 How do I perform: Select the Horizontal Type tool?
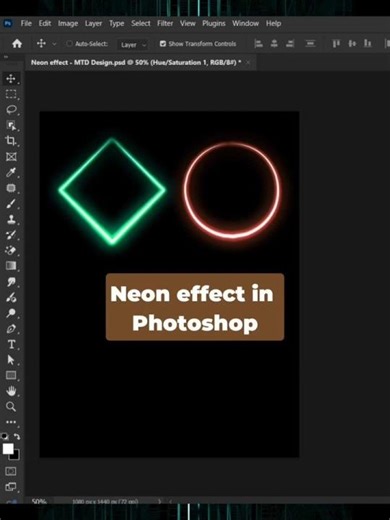click(11, 344)
